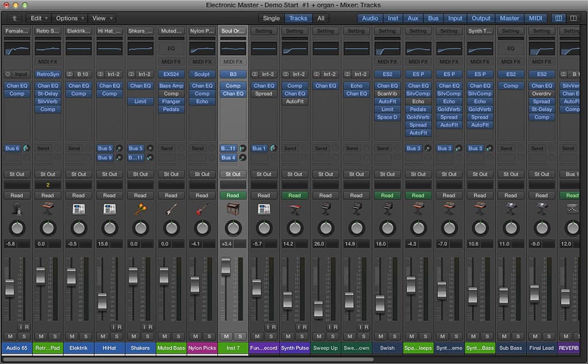The image size is (588, 364).
Task: Switch mixer to All view
Action: [321, 18]
